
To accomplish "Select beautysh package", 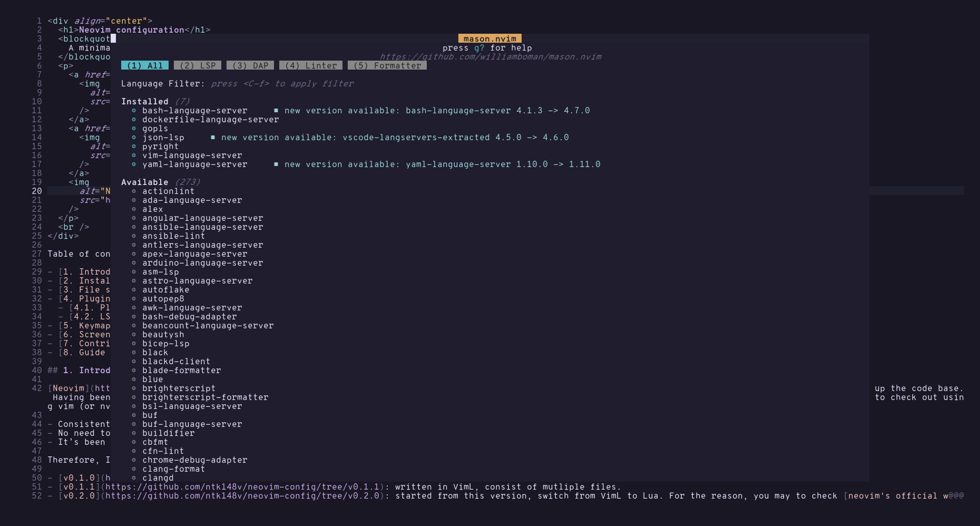I will (x=163, y=334).
